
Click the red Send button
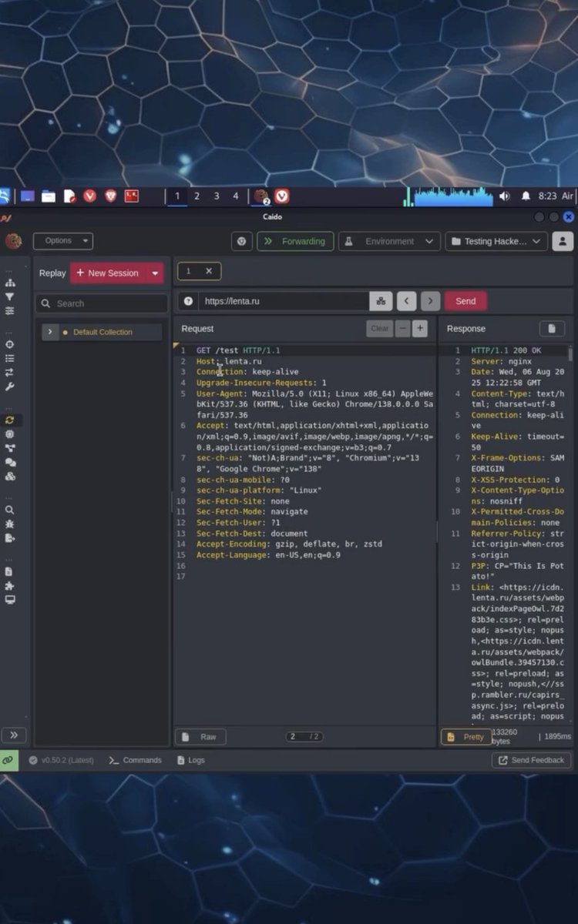pos(465,301)
